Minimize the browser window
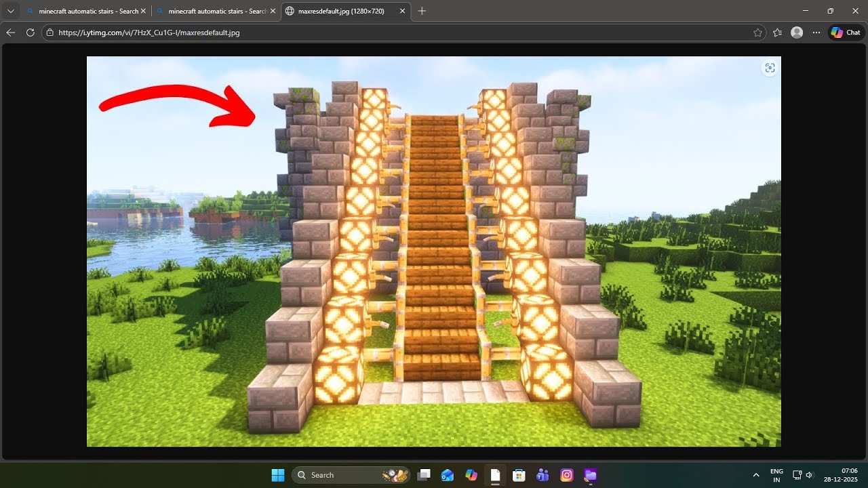The width and height of the screenshot is (868, 488). pyautogui.click(x=805, y=11)
